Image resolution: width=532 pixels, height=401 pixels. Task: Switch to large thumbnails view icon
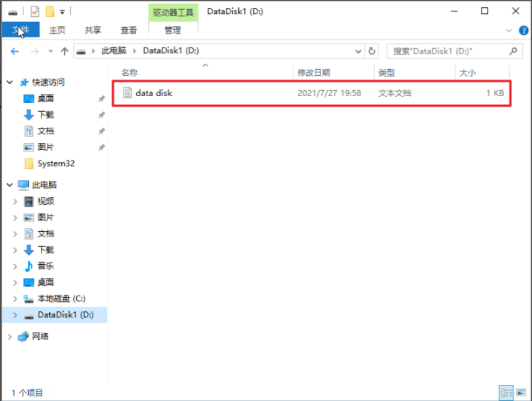[521, 393]
